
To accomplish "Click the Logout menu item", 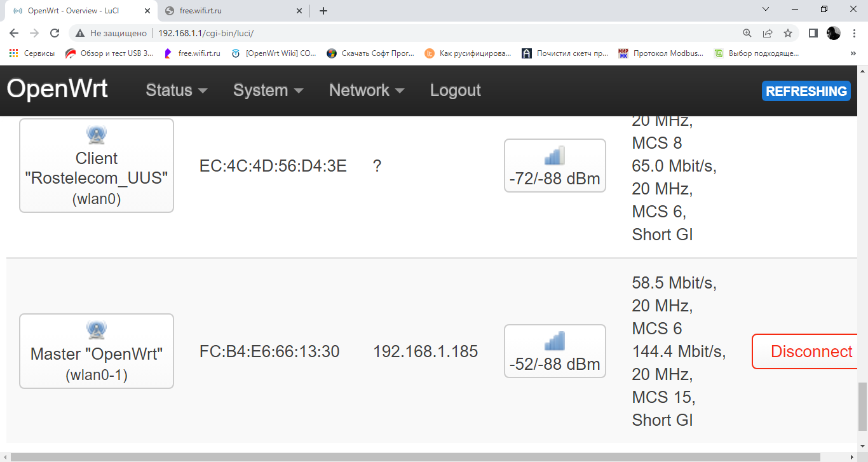I will (x=455, y=90).
